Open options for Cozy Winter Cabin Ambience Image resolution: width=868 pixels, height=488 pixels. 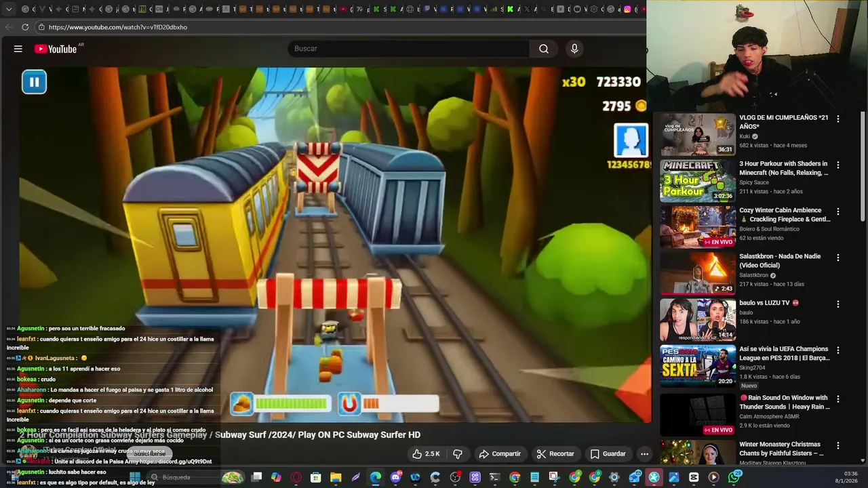coord(837,211)
